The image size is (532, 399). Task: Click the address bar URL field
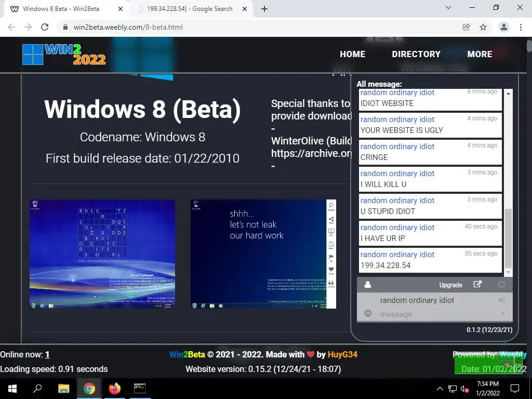(x=258, y=27)
